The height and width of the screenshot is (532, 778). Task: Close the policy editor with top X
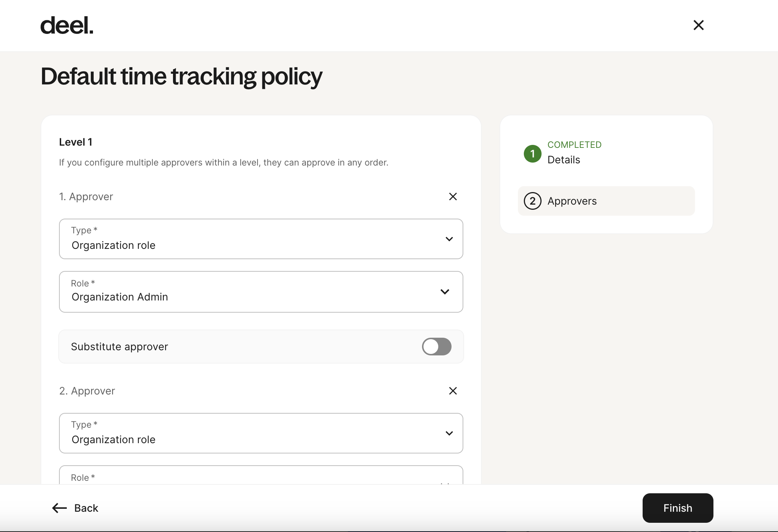698,25
